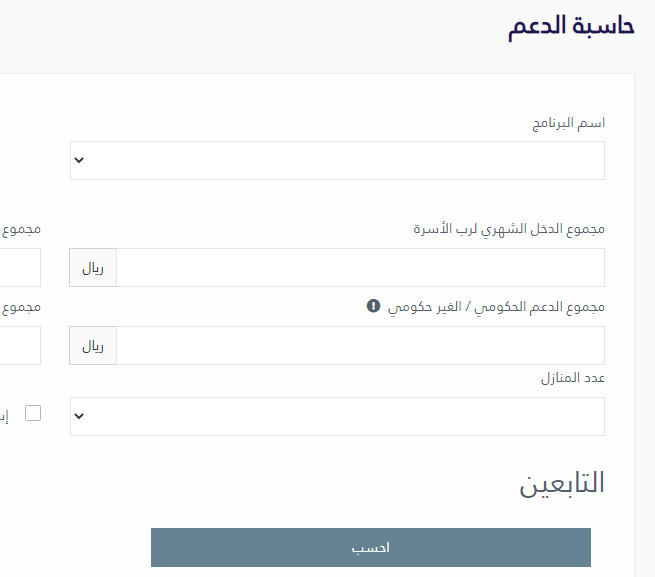Click the ريال unit box on income field
The image size is (655, 577).
click(93, 267)
